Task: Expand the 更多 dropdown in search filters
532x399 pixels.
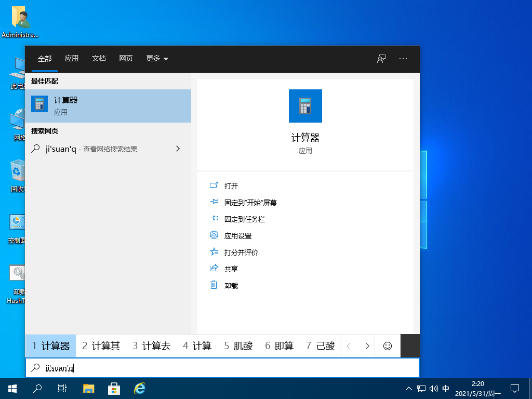Action: pos(157,59)
